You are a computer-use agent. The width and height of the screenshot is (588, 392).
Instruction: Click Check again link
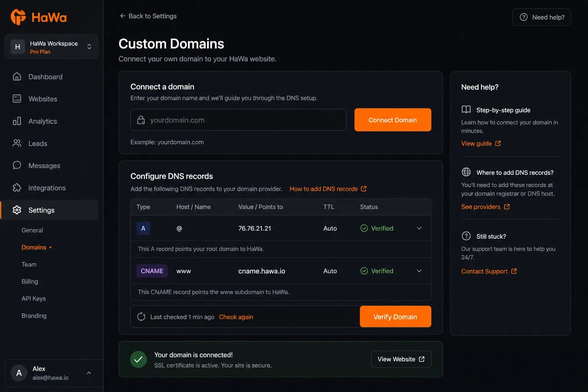coord(236,317)
